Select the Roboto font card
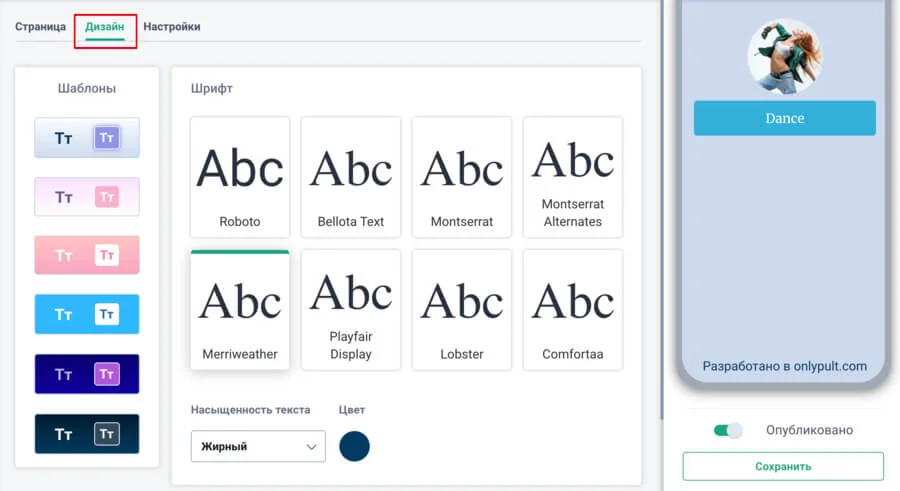The width and height of the screenshot is (900, 491). [x=239, y=176]
